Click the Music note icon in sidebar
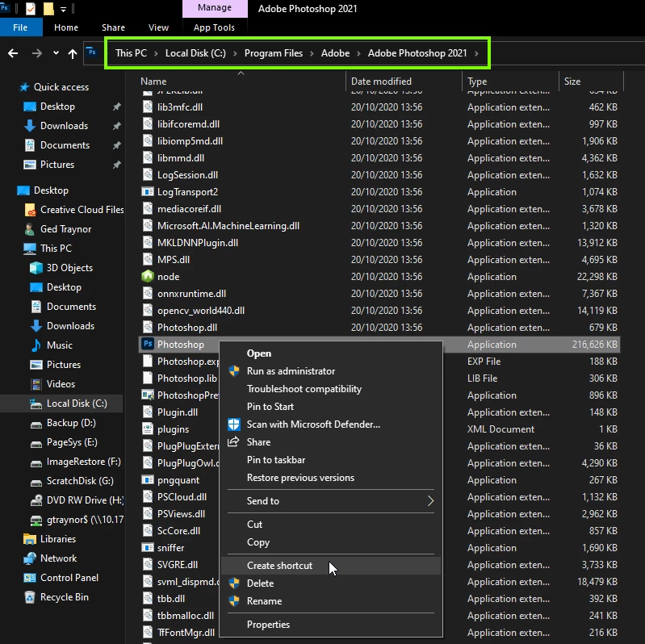This screenshot has height=644, width=645. pyautogui.click(x=36, y=345)
